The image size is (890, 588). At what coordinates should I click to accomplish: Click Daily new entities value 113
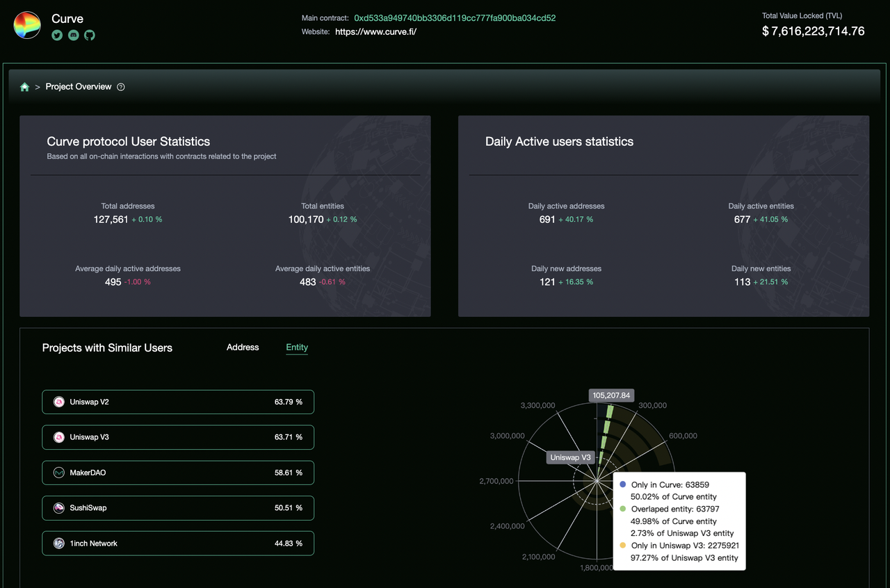click(x=742, y=282)
